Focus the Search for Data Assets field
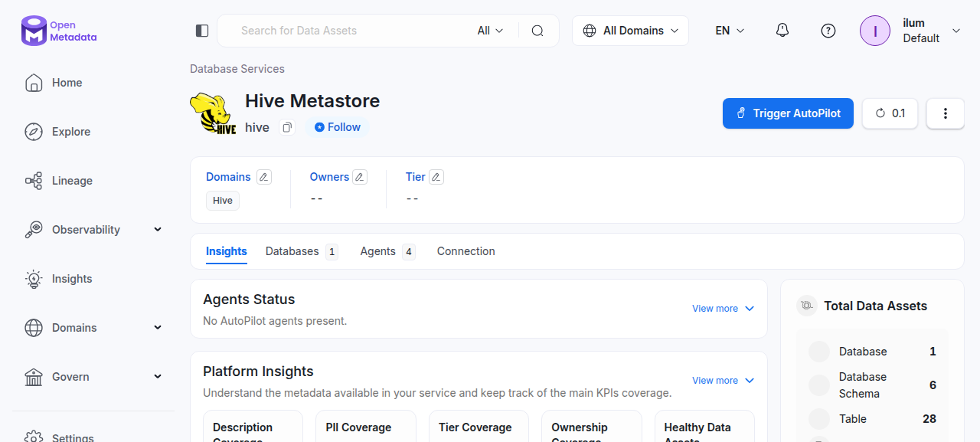The height and width of the screenshot is (442, 980). coord(352,31)
